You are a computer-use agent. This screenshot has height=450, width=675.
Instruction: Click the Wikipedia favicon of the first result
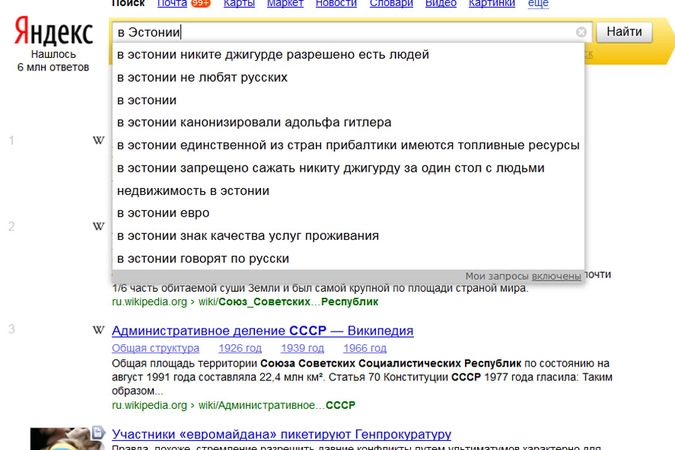point(98,140)
